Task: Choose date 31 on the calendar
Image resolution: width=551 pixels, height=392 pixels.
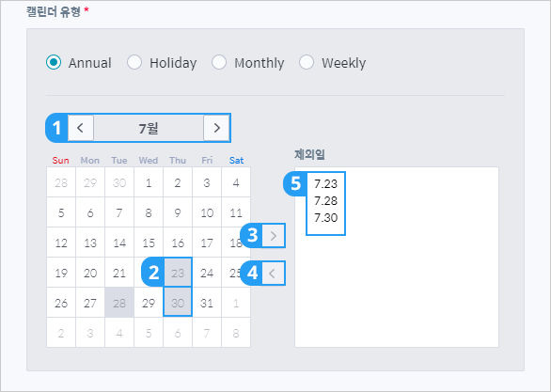Action: (207, 303)
